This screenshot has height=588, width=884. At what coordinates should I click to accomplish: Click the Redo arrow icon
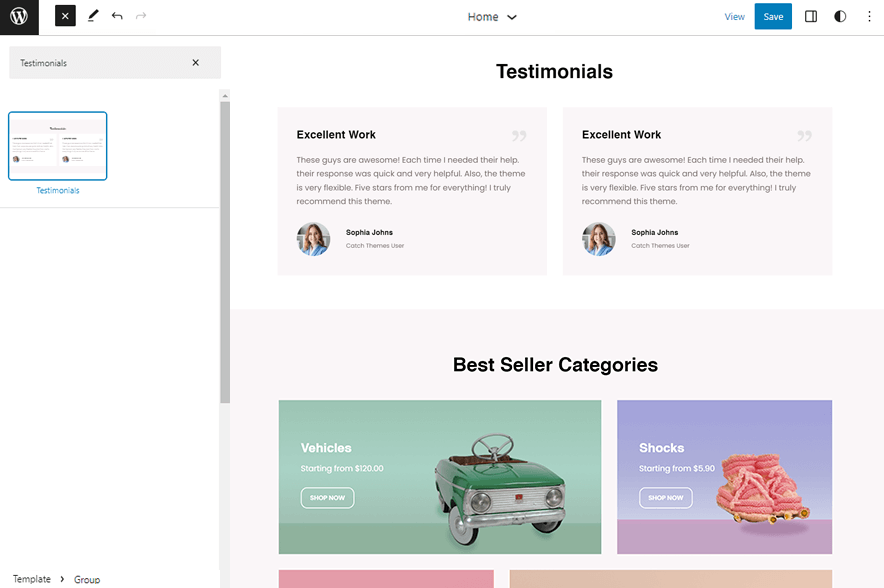140,15
